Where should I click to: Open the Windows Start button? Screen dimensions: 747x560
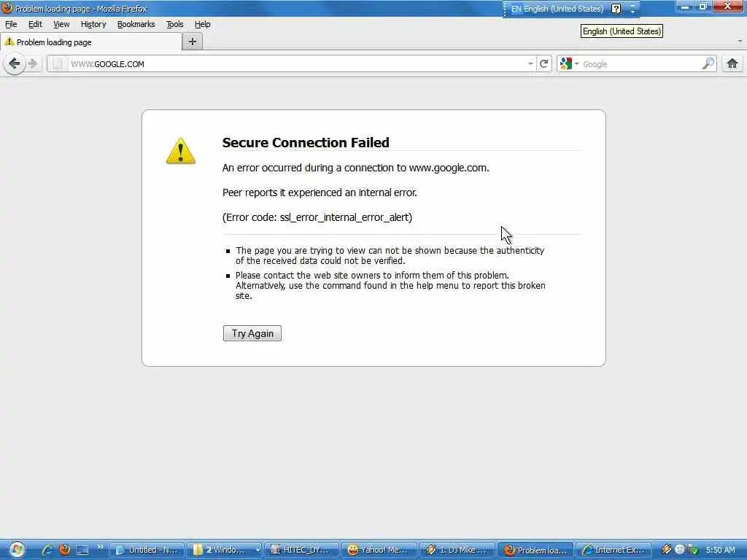point(17,550)
